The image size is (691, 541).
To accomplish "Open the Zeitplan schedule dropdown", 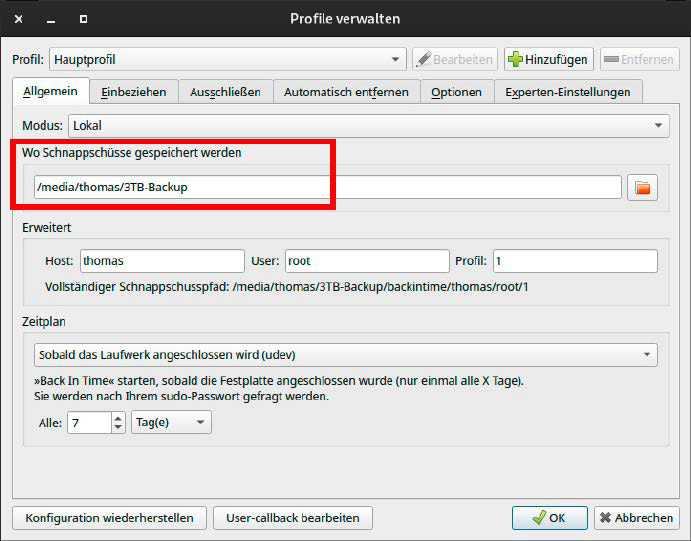I will [x=343, y=355].
